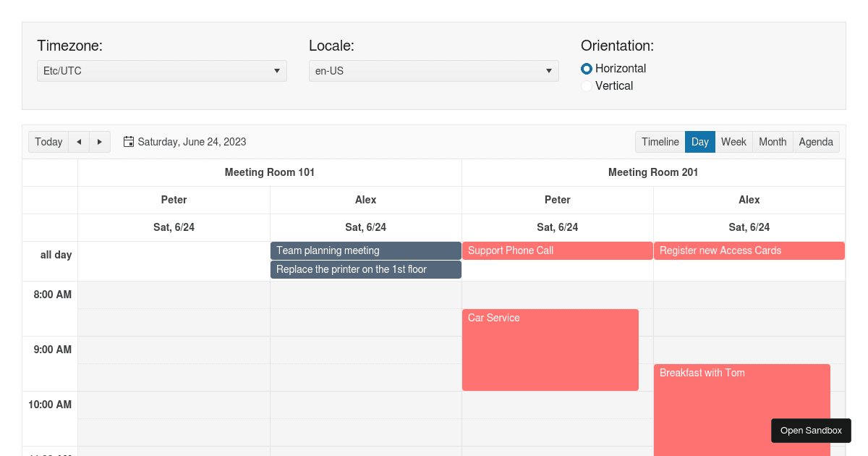Open the Timezone dropdown arrow icon
The height and width of the screenshot is (456, 868).
[x=276, y=71]
